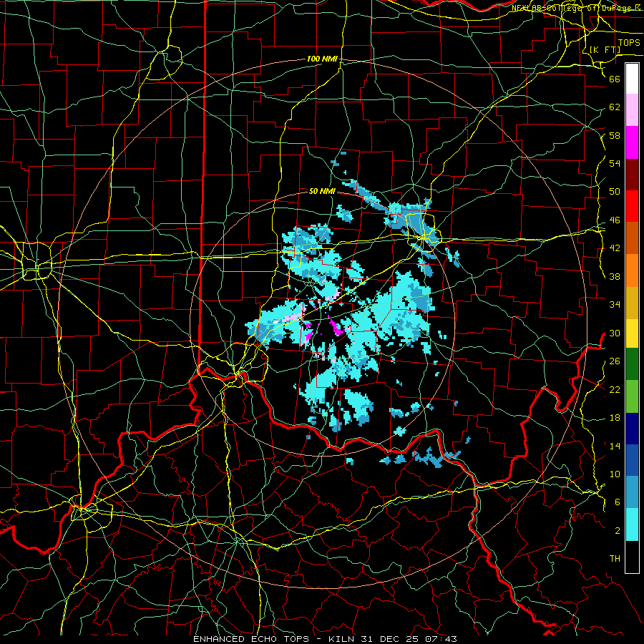Click the '38' legend value
Image resolution: width=644 pixels, height=644 pixels.
(615, 276)
